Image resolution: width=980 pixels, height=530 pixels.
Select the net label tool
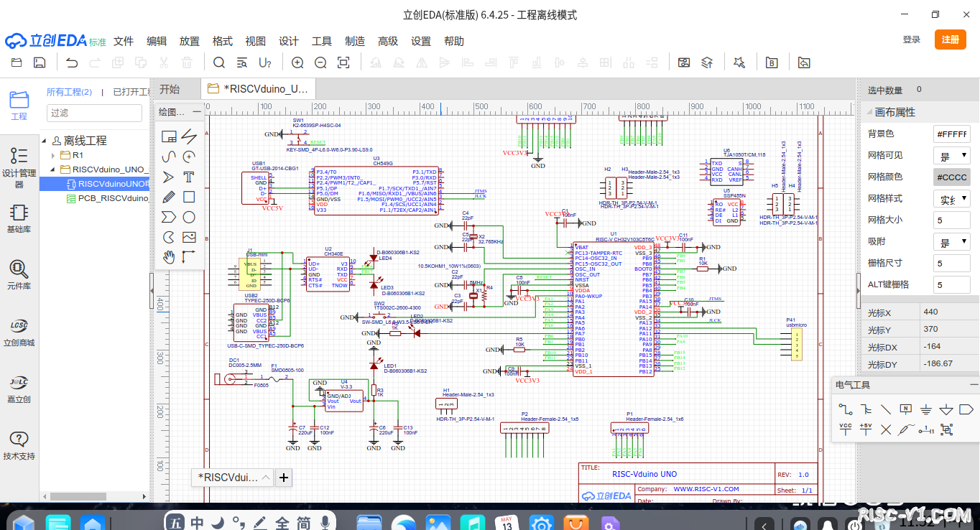click(906, 409)
